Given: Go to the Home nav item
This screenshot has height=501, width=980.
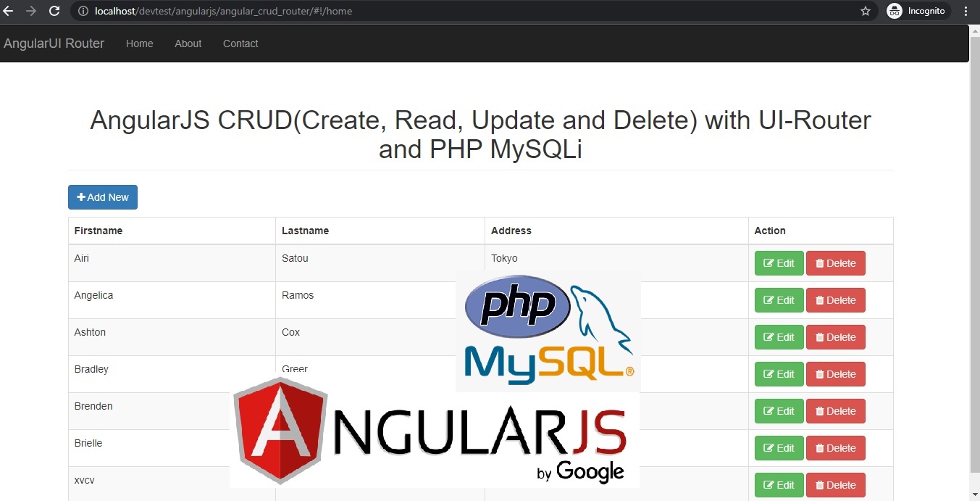Looking at the screenshot, I should 139,44.
